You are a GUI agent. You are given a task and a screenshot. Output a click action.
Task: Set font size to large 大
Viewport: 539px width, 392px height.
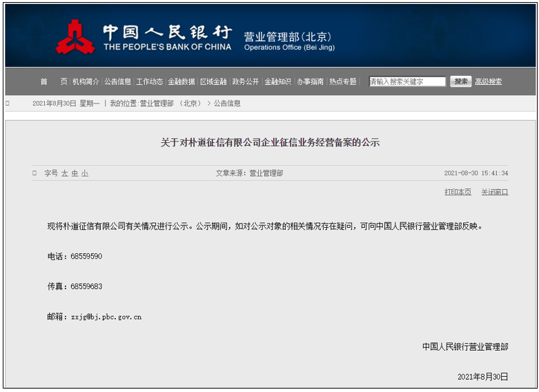(65, 173)
